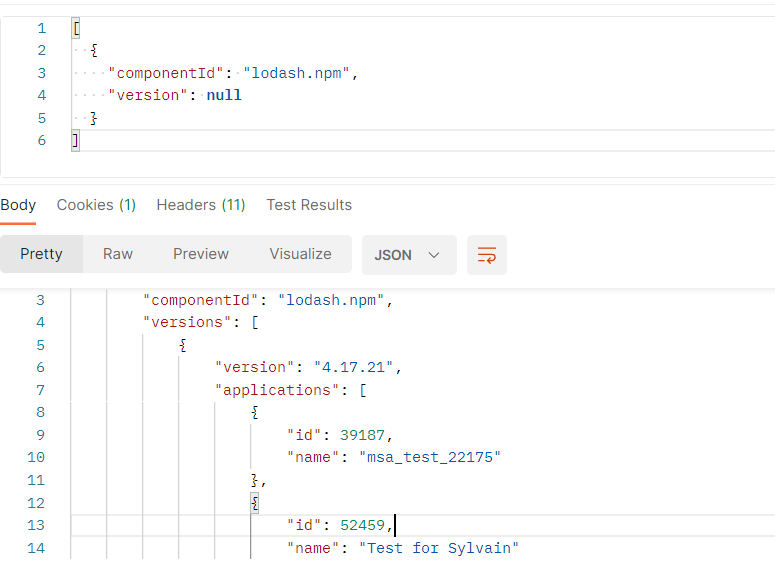This screenshot has height=566, width=775.
Task: Toggle the word wrap icon
Action: (487, 255)
